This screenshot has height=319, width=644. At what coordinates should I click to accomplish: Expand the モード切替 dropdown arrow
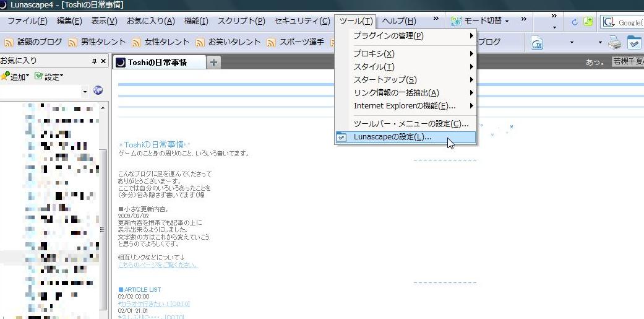coord(507,21)
